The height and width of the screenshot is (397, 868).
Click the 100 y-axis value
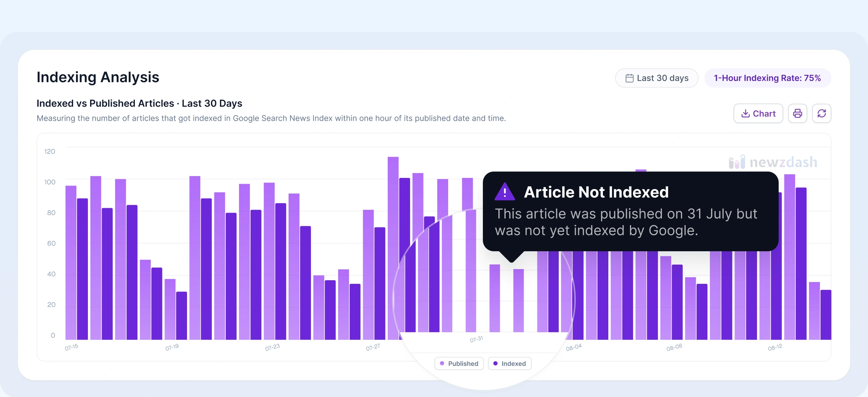click(50, 182)
